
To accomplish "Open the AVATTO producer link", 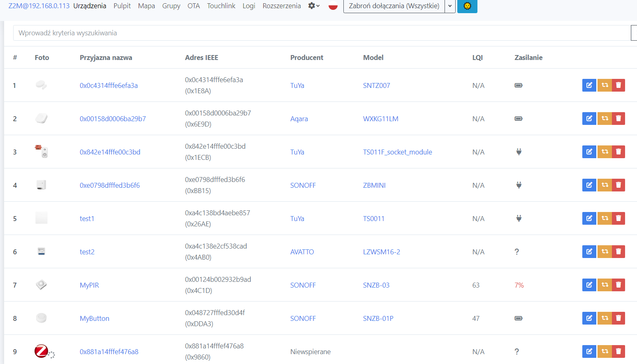I will pos(302,252).
